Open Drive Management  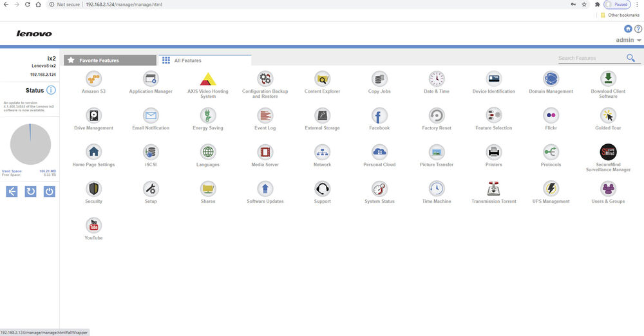pyautogui.click(x=93, y=115)
